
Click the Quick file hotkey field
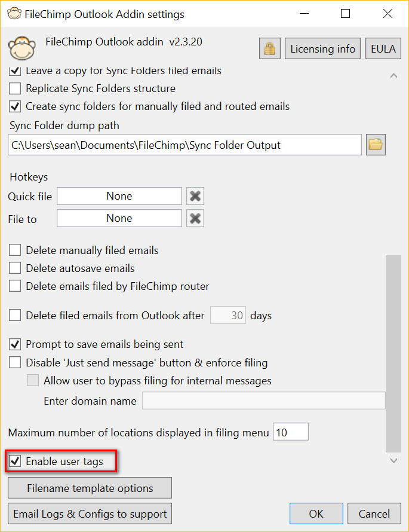point(119,196)
